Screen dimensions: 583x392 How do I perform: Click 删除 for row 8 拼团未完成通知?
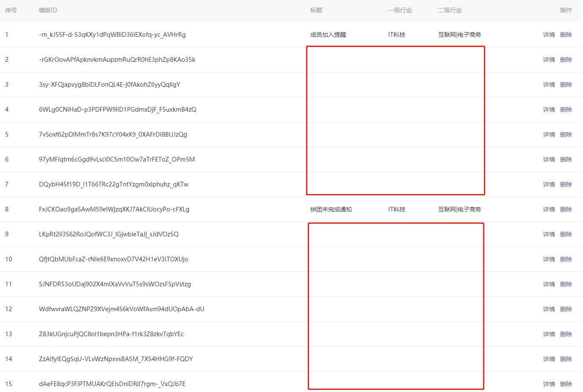pyautogui.click(x=566, y=209)
